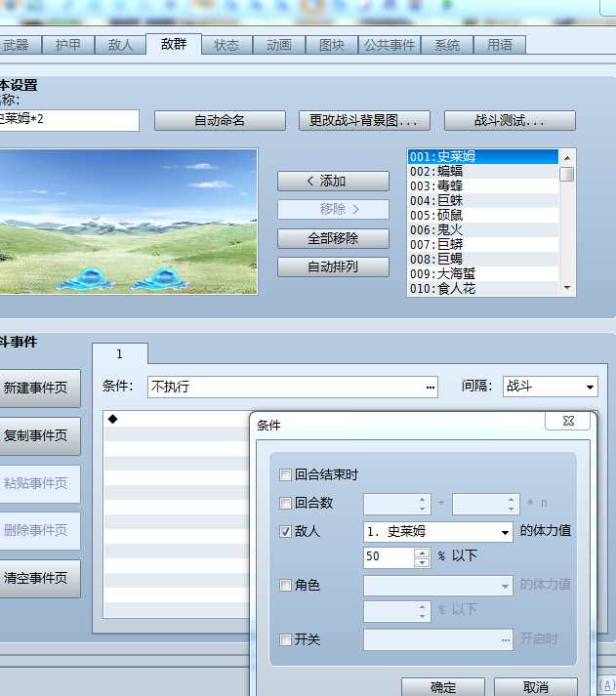Click the 自动命名 button
Screen dimensions: 616x696
[220, 120]
